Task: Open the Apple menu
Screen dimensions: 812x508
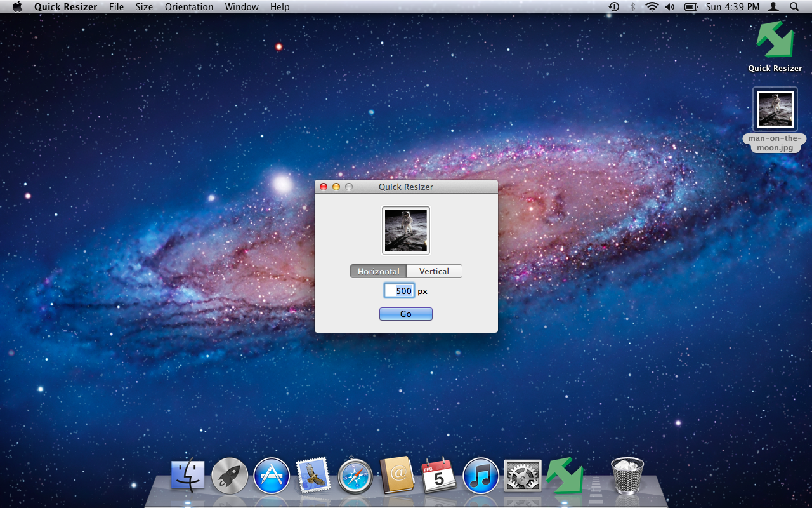Action: point(17,7)
